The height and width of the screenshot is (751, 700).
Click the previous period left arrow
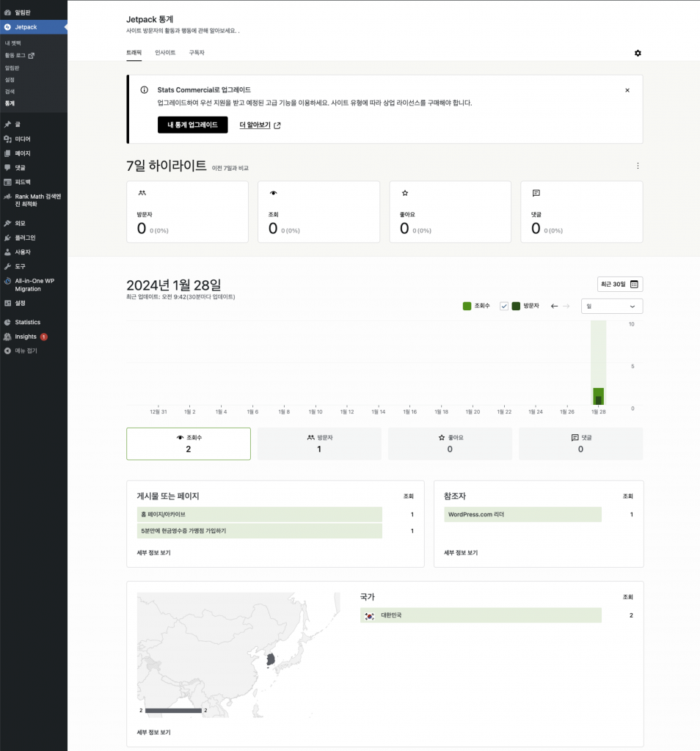(x=555, y=306)
